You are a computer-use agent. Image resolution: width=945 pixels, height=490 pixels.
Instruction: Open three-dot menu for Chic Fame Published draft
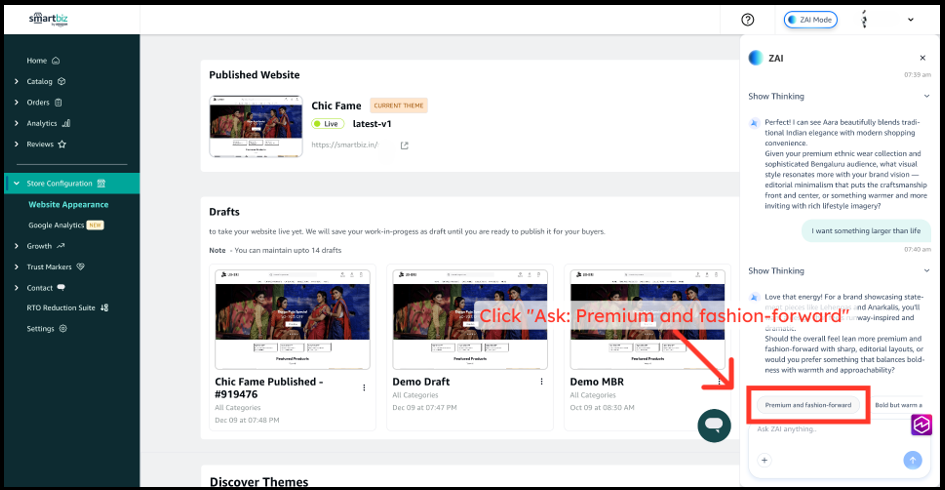click(x=364, y=388)
